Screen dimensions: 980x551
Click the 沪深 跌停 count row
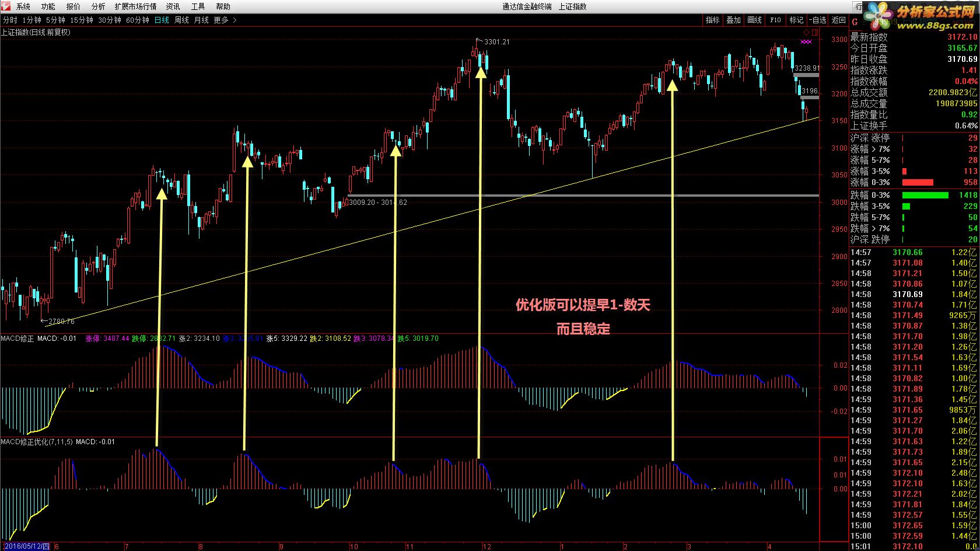pyautogui.click(x=914, y=239)
